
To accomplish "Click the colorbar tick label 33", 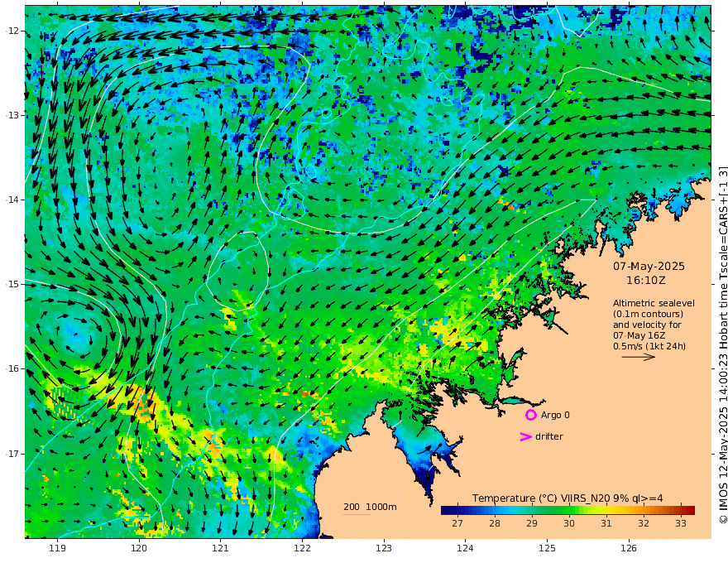I will tap(680, 523).
